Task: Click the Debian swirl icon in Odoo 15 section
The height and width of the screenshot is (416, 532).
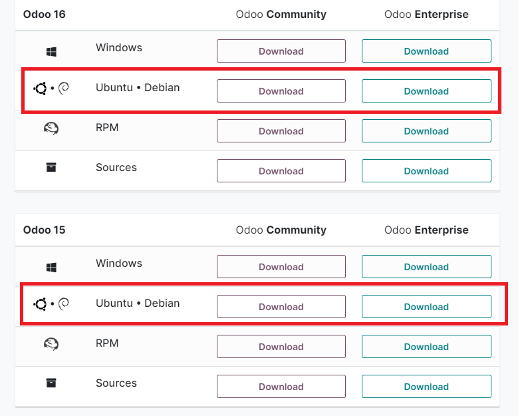Action: 64,304
